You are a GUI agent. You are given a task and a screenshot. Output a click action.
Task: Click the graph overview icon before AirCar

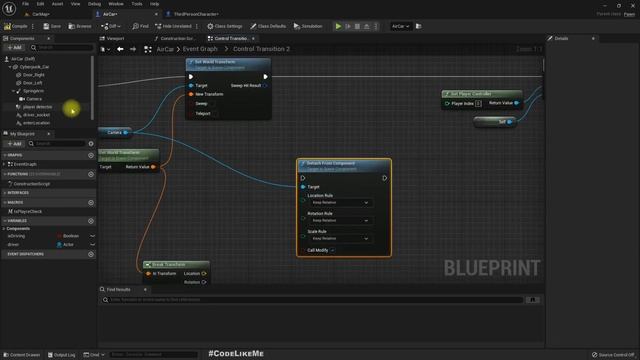[148, 49]
